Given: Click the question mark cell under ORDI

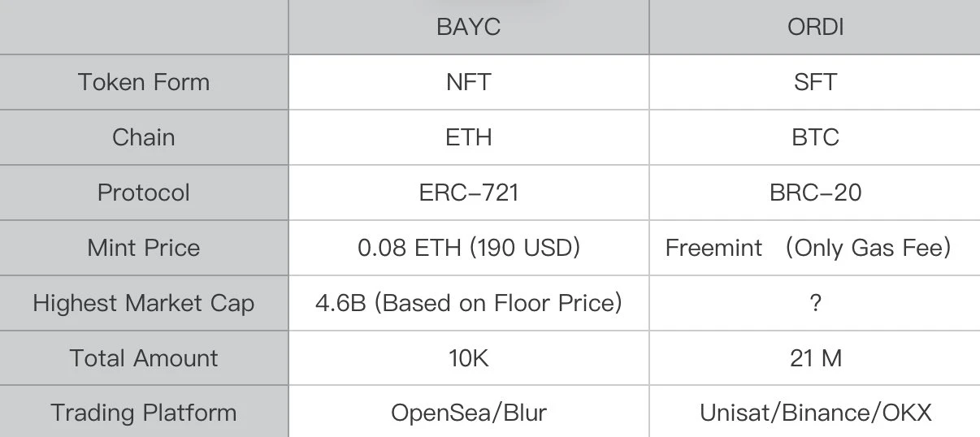Looking at the screenshot, I should [x=815, y=303].
